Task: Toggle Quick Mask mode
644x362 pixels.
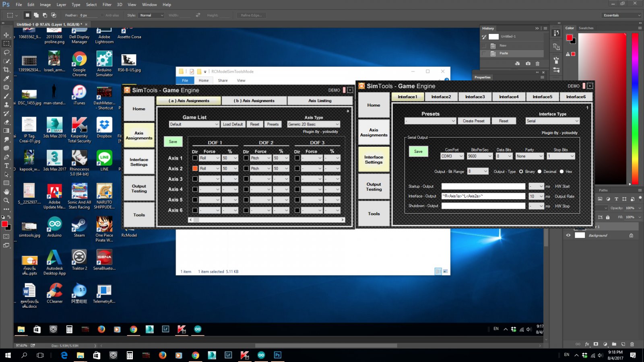Action: (6, 237)
